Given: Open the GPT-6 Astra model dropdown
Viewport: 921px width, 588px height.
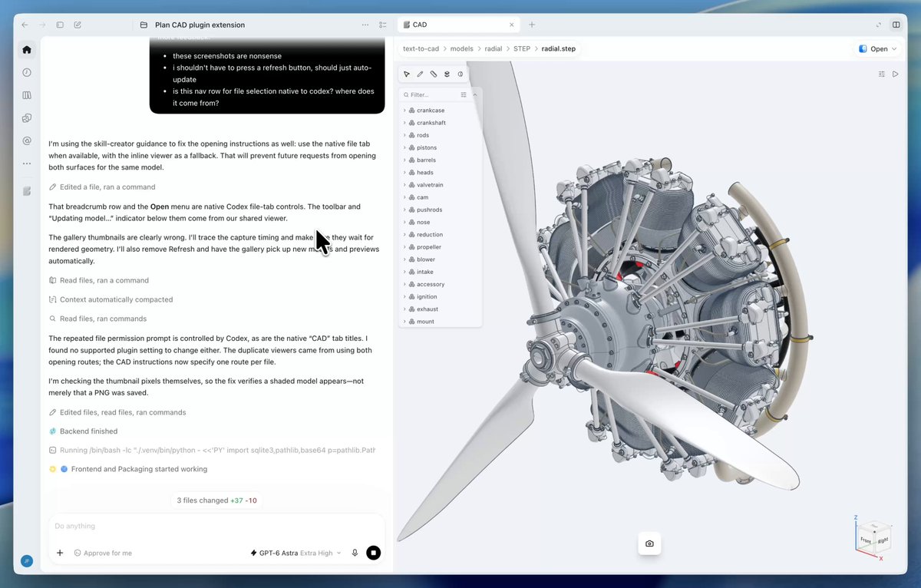Looking at the screenshot, I should [x=296, y=553].
